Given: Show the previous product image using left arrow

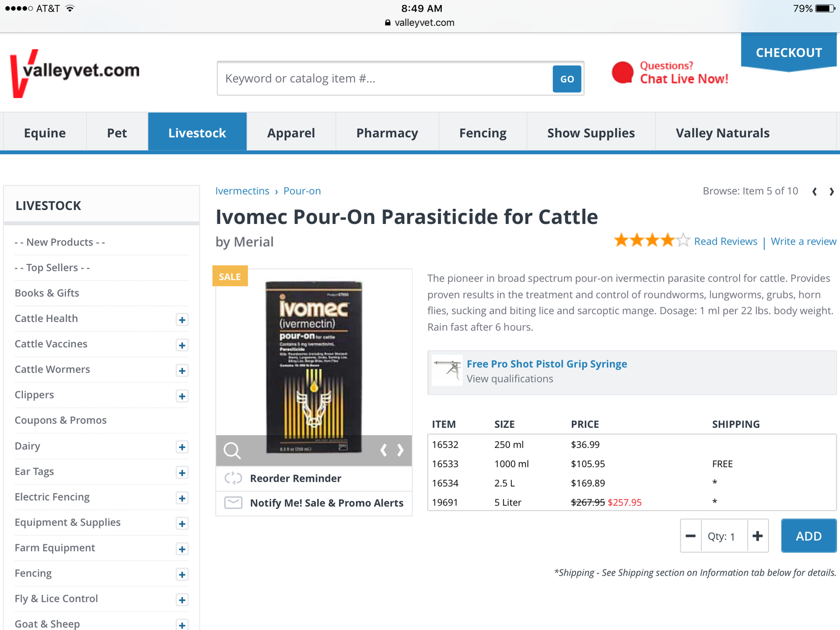Looking at the screenshot, I should point(384,450).
